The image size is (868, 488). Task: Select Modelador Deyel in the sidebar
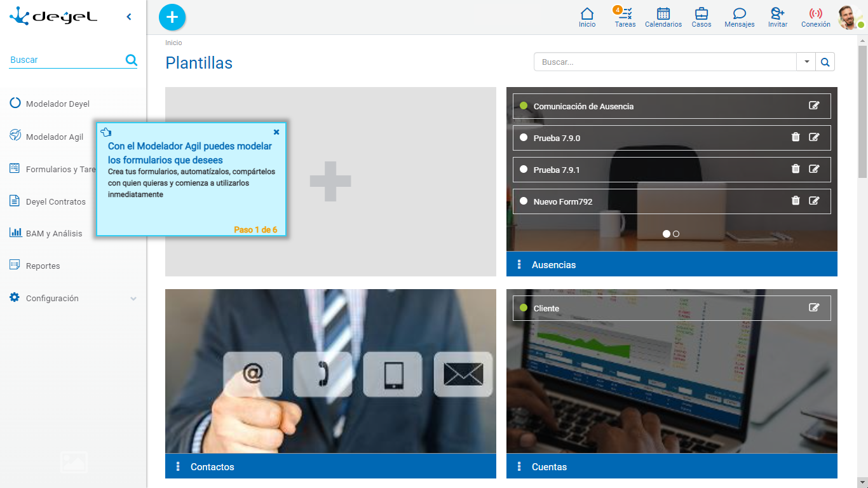pos(57,104)
